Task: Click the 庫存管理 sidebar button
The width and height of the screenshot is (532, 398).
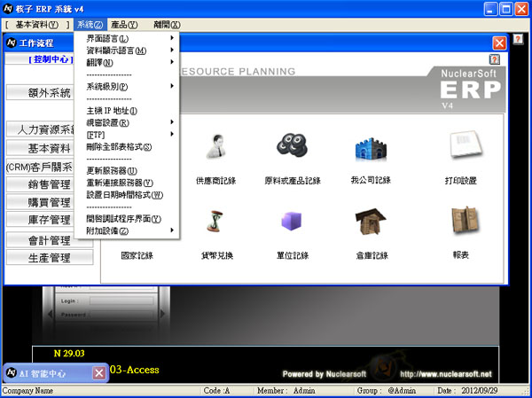Action: 41,220
